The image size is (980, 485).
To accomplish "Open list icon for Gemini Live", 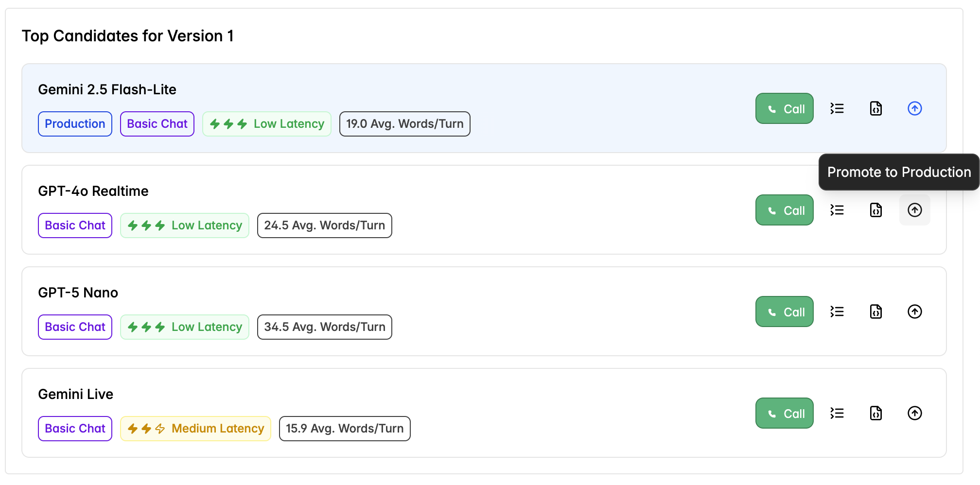I will click(x=837, y=413).
